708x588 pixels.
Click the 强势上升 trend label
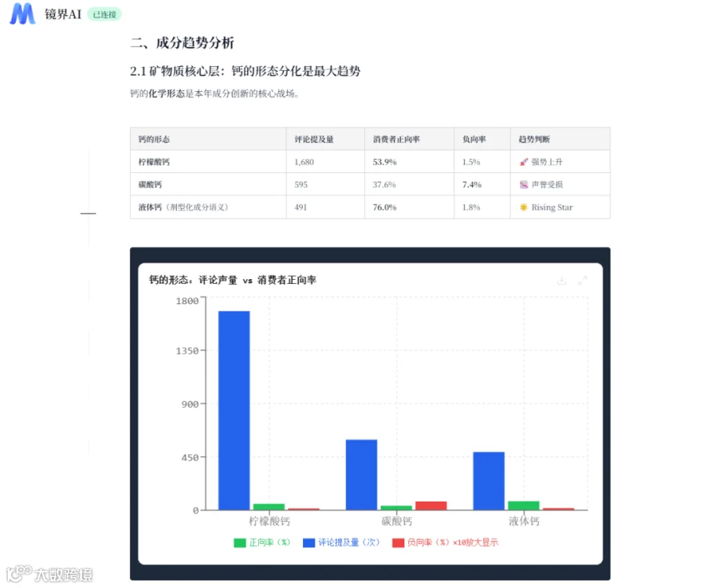click(x=547, y=162)
